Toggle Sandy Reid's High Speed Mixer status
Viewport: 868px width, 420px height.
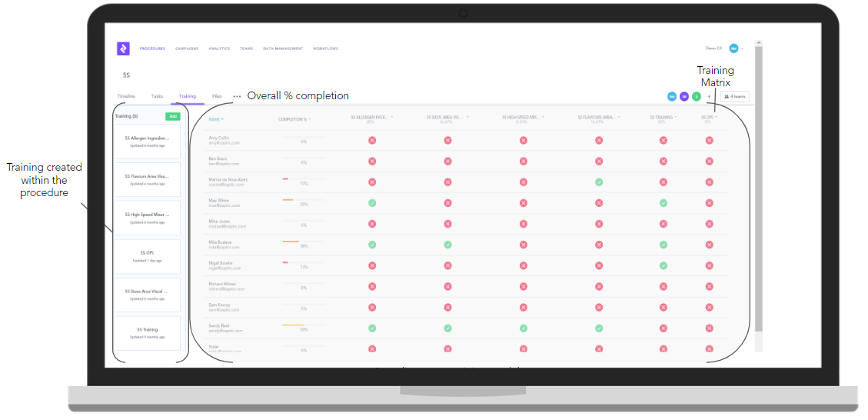tap(523, 328)
